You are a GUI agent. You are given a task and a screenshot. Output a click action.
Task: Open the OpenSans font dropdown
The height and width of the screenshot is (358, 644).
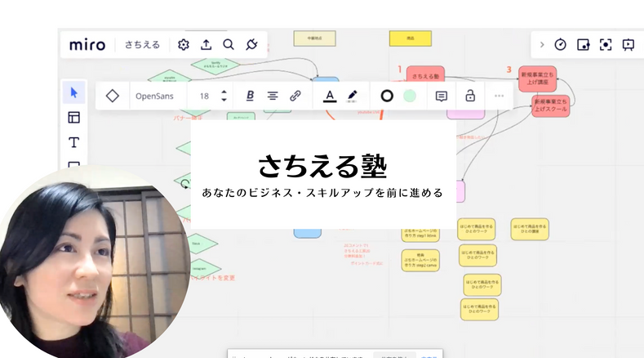tap(154, 96)
